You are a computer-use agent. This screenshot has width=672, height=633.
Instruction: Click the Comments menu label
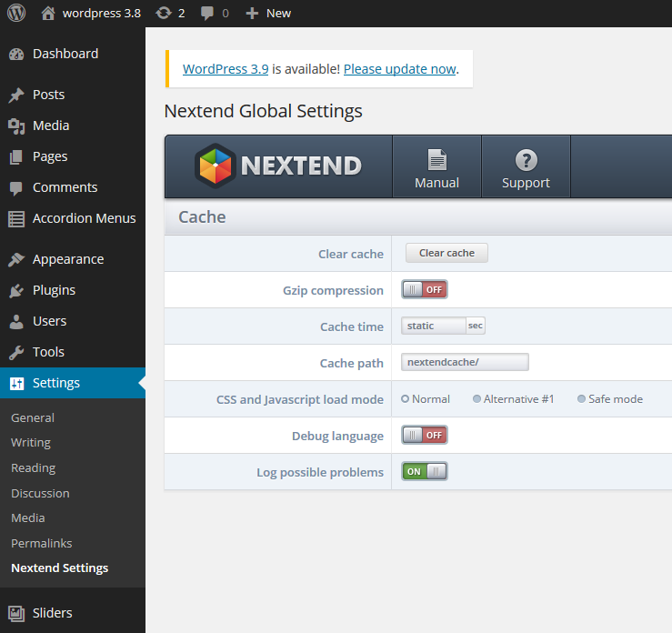(x=65, y=187)
